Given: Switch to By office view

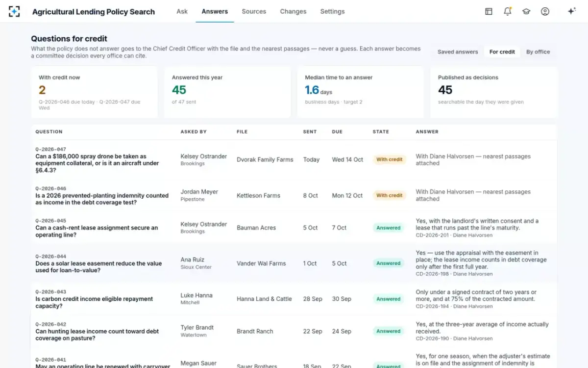Looking at the screenshot, I should [x=538, y=52].
